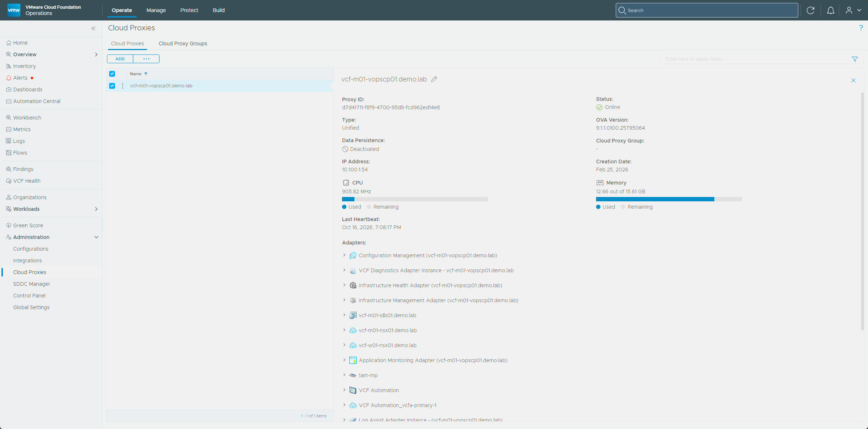Open row actions for vcf-m01-vopscp01.demo.lab
The width and height of the screenshot is (868, 429).
[123, 86]
